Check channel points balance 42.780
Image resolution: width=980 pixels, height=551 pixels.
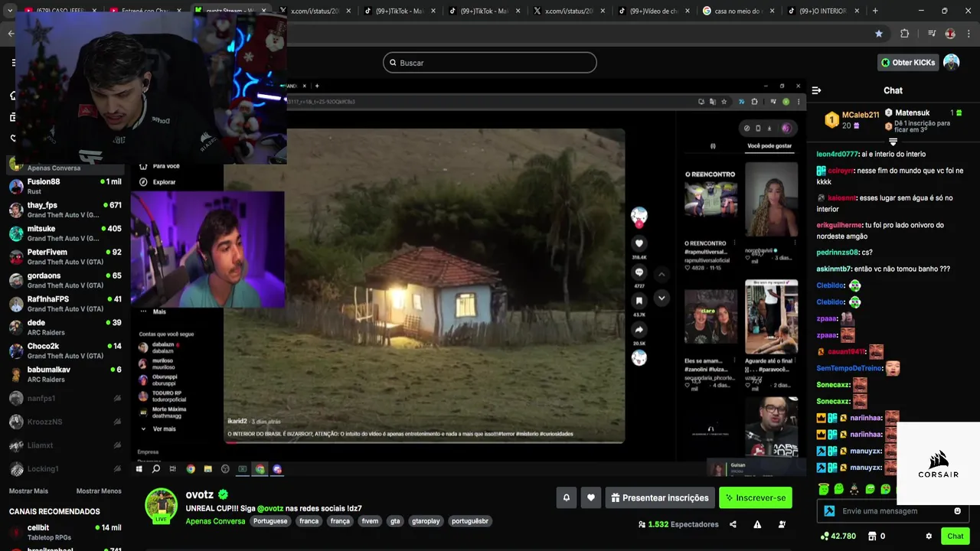point(838,536)
